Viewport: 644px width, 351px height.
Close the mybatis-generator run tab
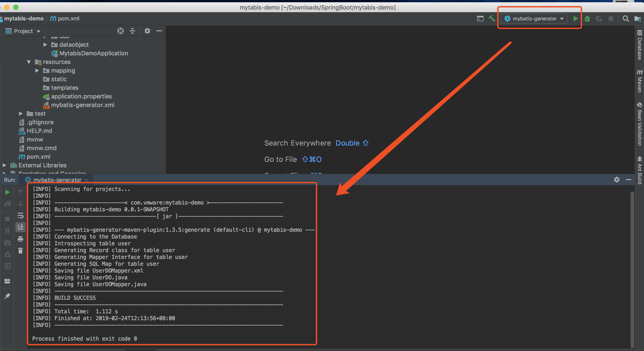coord(86,180)
